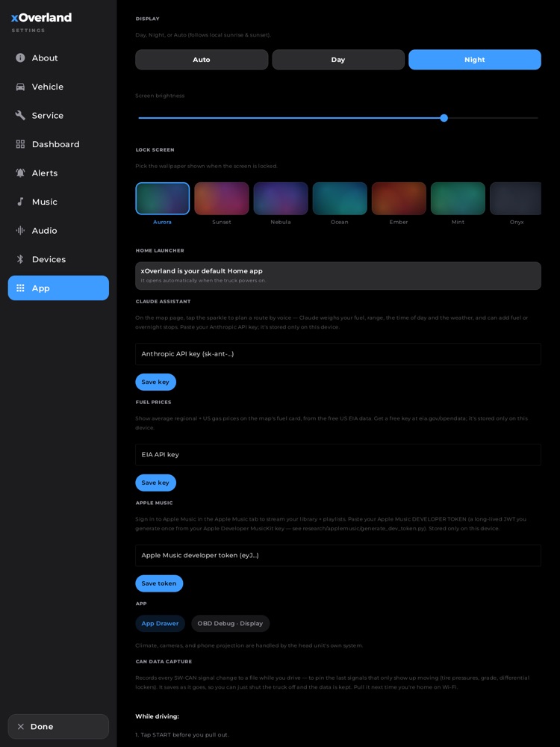The height and width of the screenshot is (747, 560).
Task: Choose the Sunset lock screen wallpaper
Action: coord(222,198)
